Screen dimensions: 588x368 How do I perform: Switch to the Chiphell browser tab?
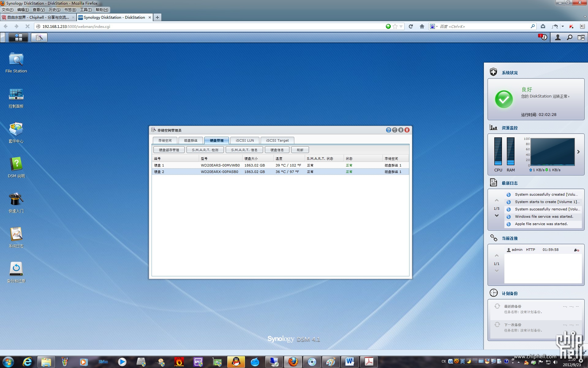pyautogui.click(x=38, y=17)
